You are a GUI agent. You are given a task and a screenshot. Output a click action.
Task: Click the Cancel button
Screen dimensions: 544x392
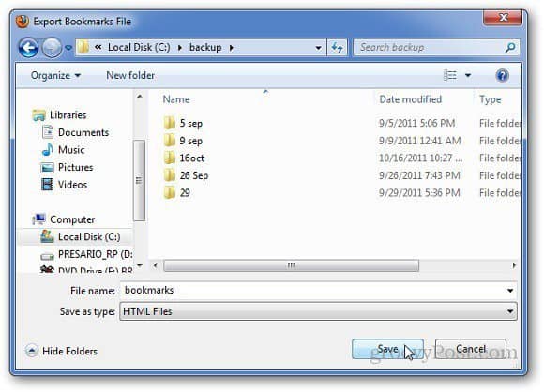[471, 349]
